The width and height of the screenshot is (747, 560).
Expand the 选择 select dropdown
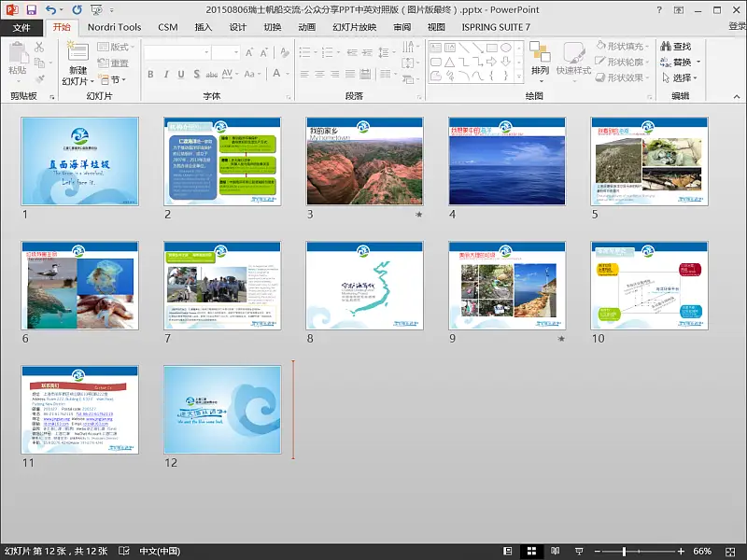[x=681, y=77]
